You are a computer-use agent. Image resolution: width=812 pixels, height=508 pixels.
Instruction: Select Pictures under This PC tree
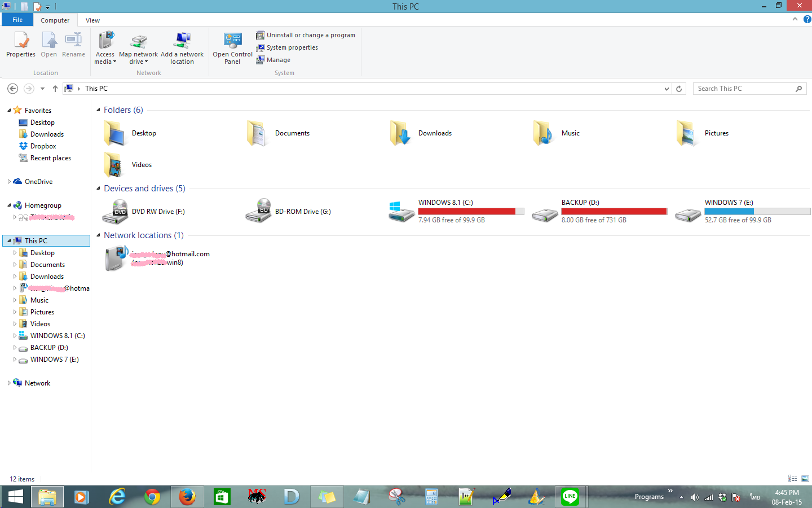pyautogui.click(x=37, y=312)
